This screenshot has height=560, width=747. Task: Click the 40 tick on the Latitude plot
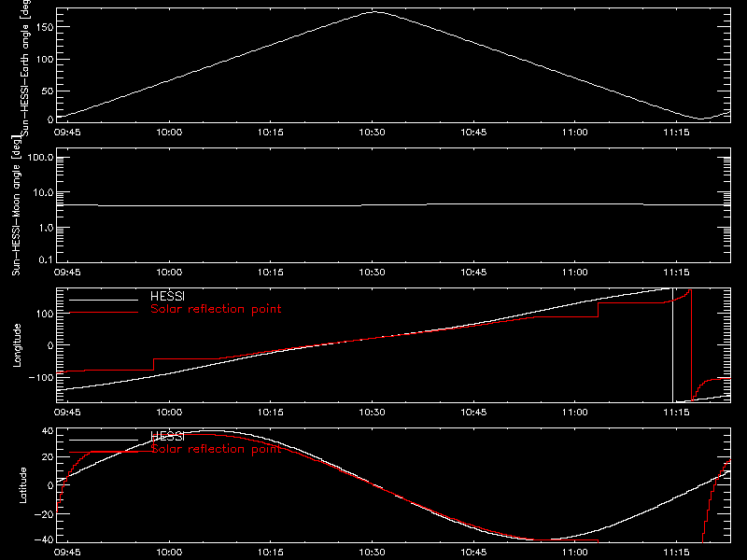pos(48,431)
